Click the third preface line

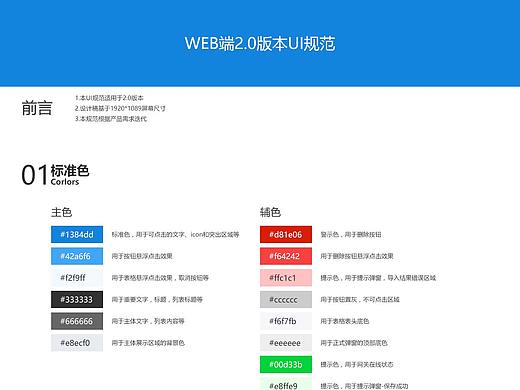[x=111, y=119]
